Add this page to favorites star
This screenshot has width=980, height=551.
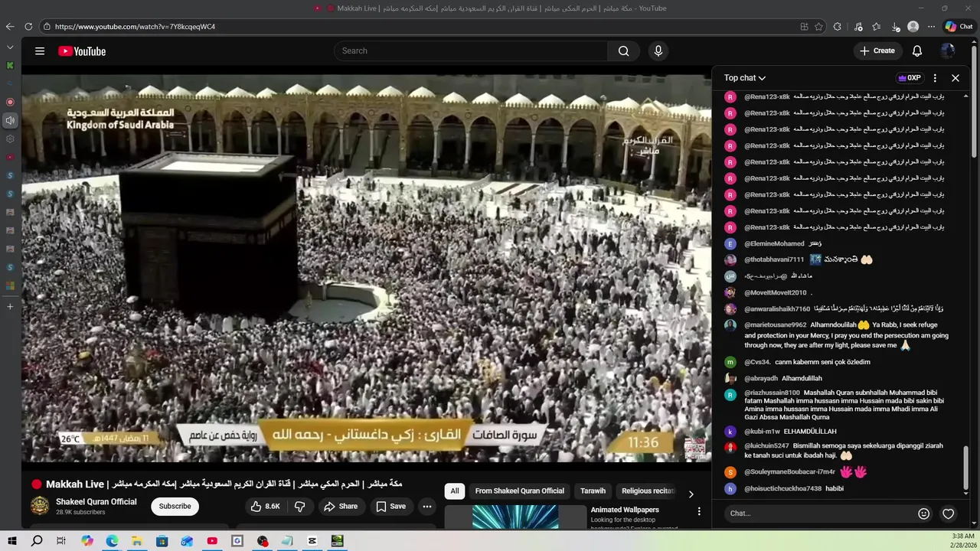pyautogui.click(x=818, y=26)
